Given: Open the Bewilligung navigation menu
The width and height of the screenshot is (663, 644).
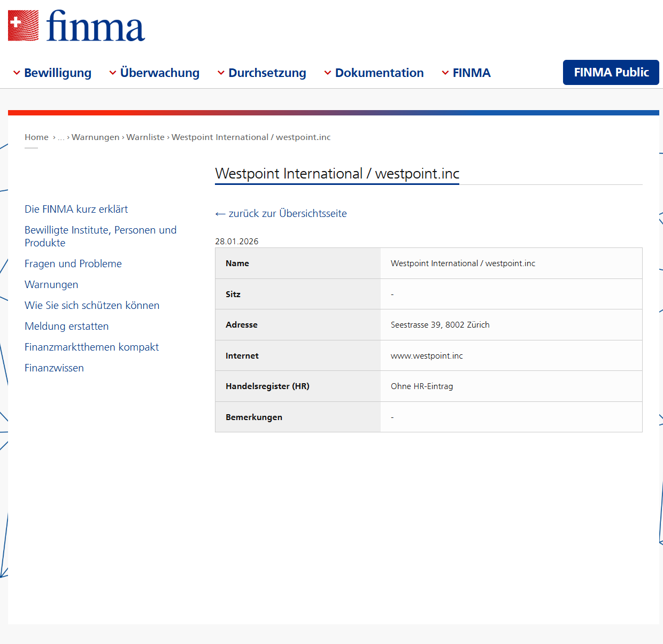Looking at the screenshot, I should (58, 73).
